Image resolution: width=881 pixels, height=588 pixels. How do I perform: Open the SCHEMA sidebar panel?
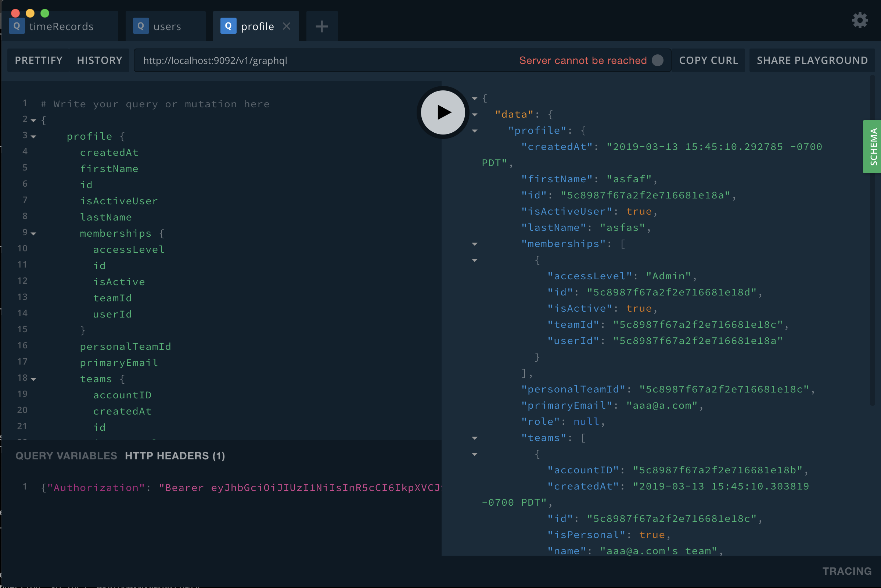pyautogui.click(x=873, y=147)
